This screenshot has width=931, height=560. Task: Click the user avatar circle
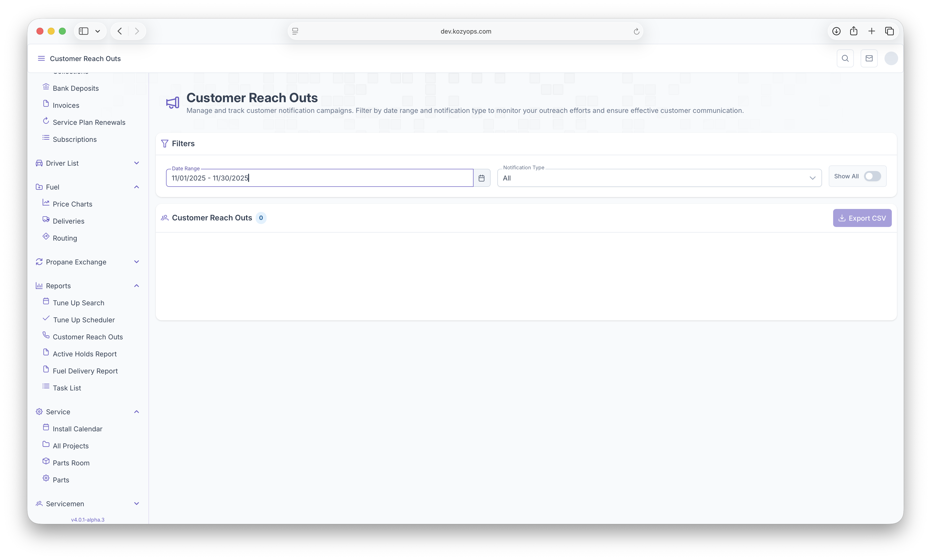(891, 58)
